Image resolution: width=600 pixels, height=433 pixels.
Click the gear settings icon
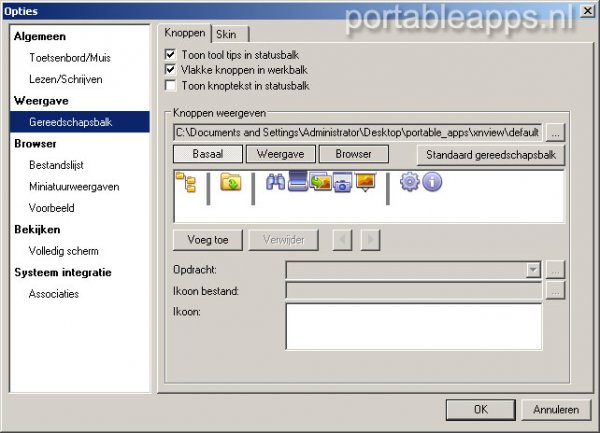(x=409, y=182)
